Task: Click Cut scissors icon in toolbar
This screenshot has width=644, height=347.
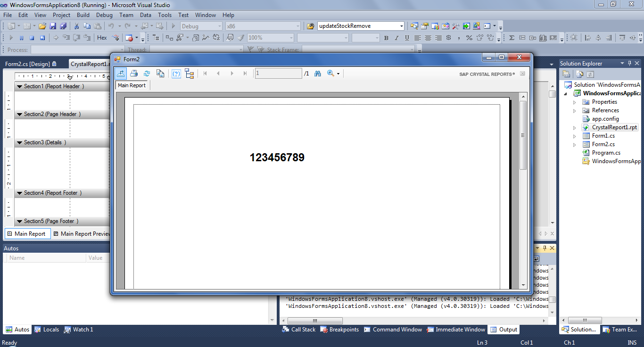Action: pyautogui.click(x=77, y=26)
